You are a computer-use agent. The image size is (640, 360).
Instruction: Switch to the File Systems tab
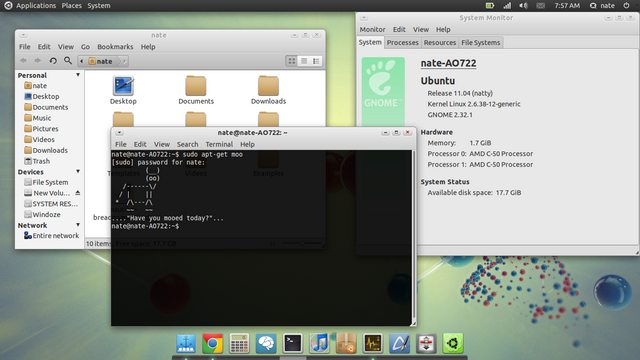(480, 42)
